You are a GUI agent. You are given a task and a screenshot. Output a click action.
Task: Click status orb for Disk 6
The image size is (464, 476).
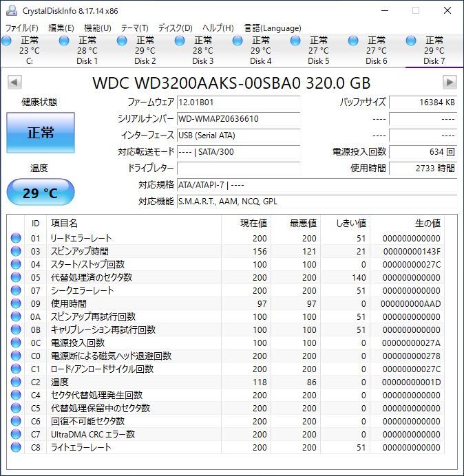click(x=353, y=41)
